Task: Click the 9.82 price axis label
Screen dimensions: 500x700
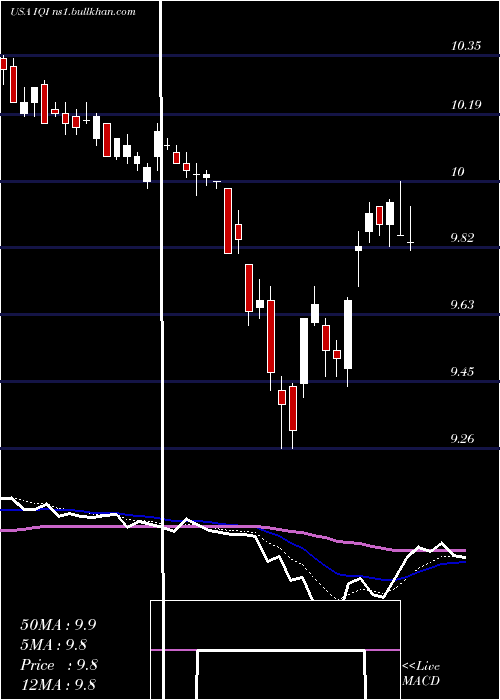Action: coord(461,238)
